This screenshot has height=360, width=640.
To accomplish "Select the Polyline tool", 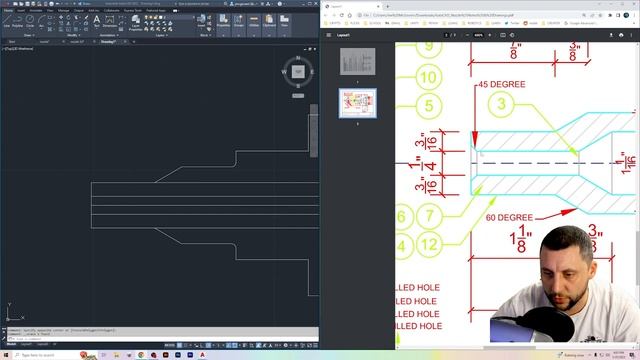I will (18, 20).
